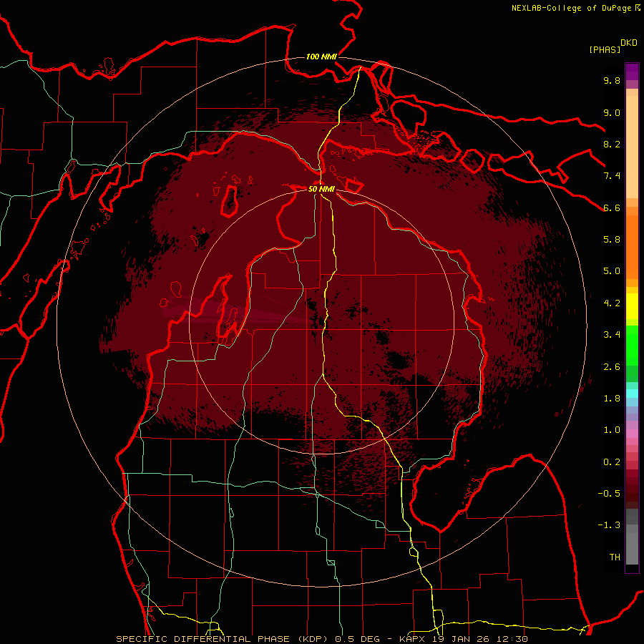This screenshot has height=644, width=644.
Task: Select the 4.2 scale label
Action: (612, 303)
